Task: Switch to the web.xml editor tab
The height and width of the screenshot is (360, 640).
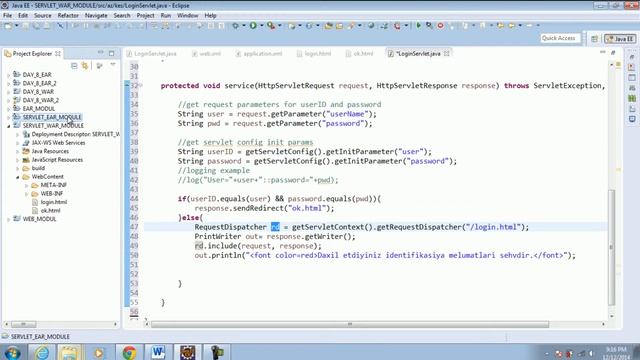Action: [x=206, y=53]
